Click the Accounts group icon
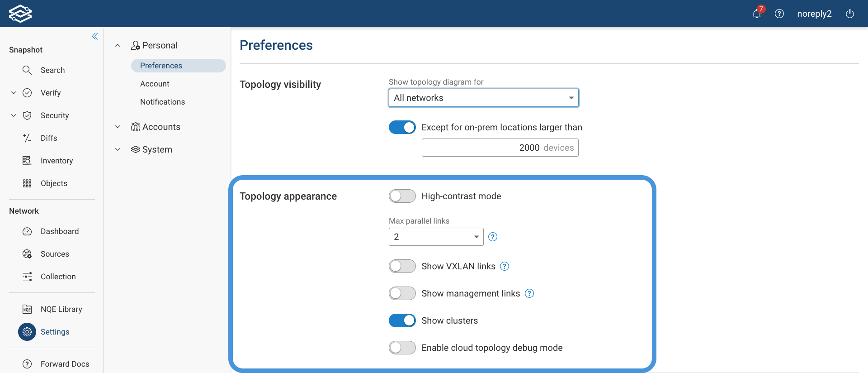 click(x=136, y=127)
